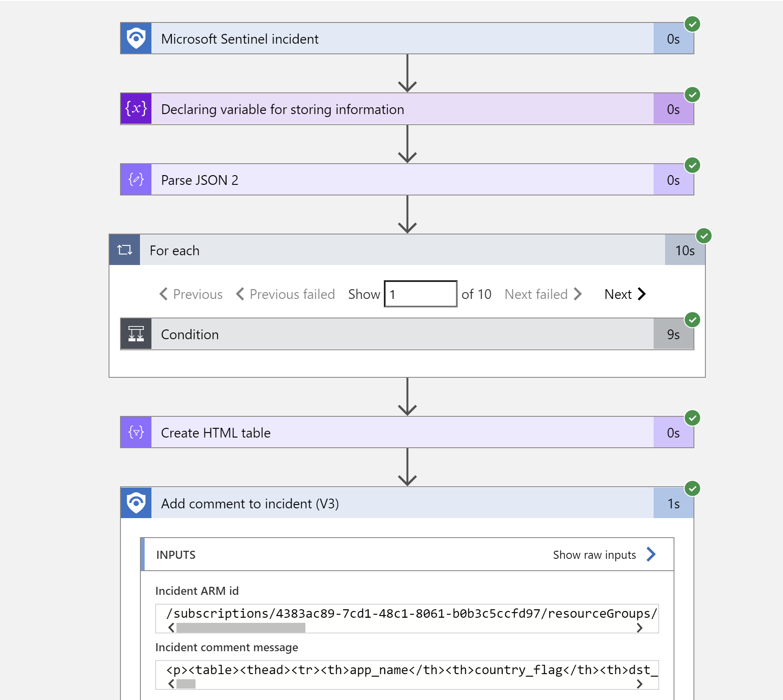This screenshot has width=783, height=700.
Task: Expand the Create HTML table step
Action: (x=407, y=432)
